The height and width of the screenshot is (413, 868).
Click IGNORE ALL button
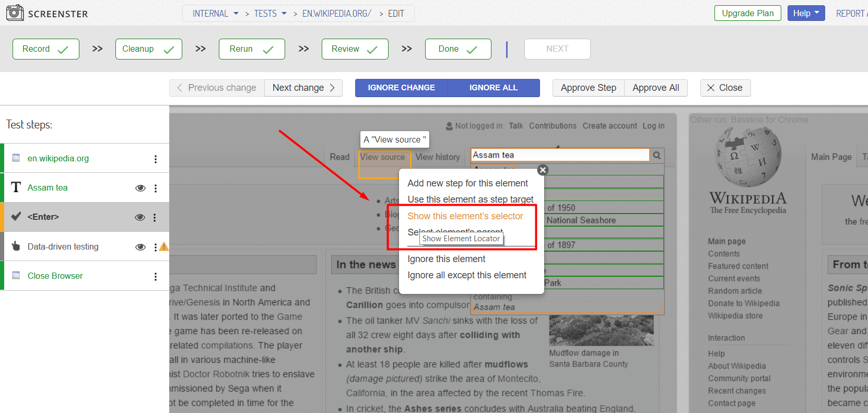coord(494,88)
